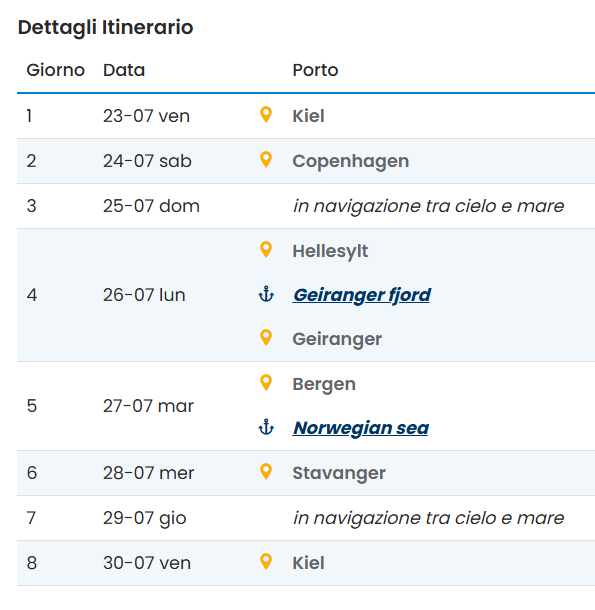Click the Hellesylt port entry
595x610 pixels.
[x=330, y=251]
